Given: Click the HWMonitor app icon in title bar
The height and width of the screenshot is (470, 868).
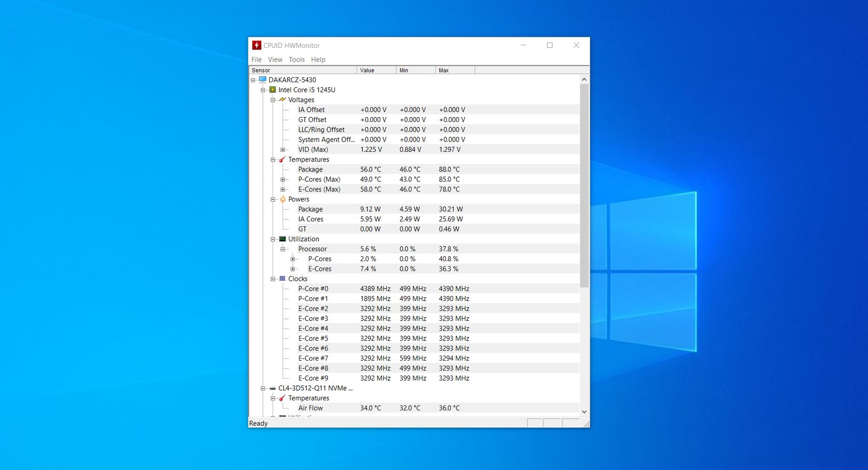Looking at the screenshot, I should (x=256, y=45).
